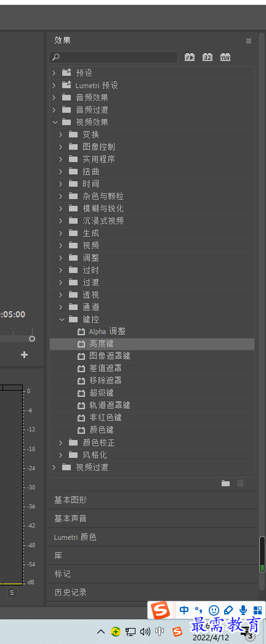Click the green plus tray icon
The height and width of the screenshot is (644, 266).
[x=116, y=631]
